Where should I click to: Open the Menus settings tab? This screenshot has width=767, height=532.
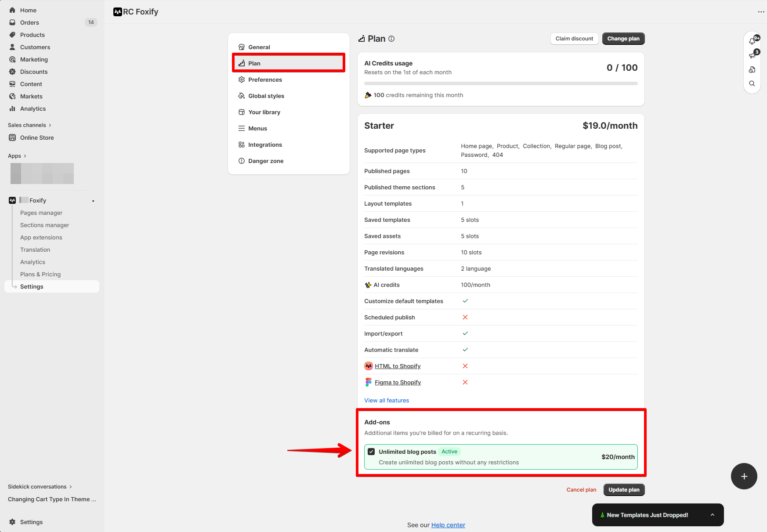point(289,128)
